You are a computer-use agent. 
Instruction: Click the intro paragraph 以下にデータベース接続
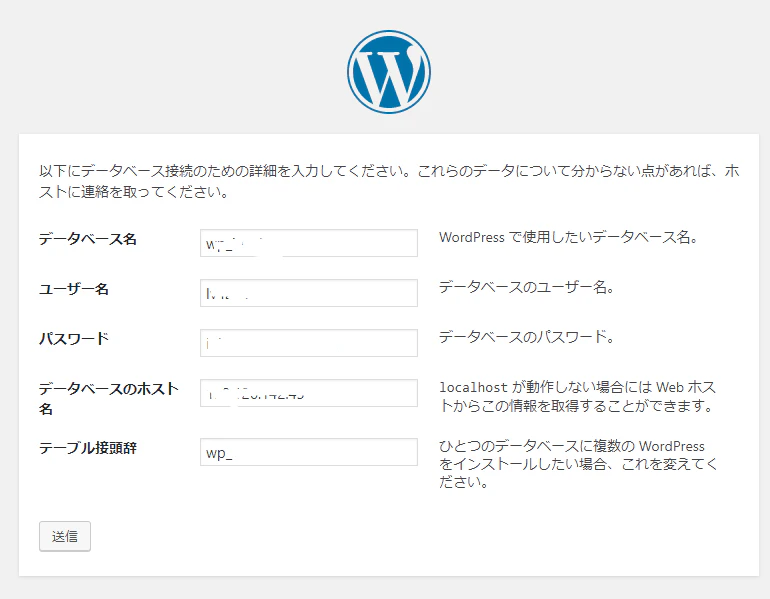389,181
